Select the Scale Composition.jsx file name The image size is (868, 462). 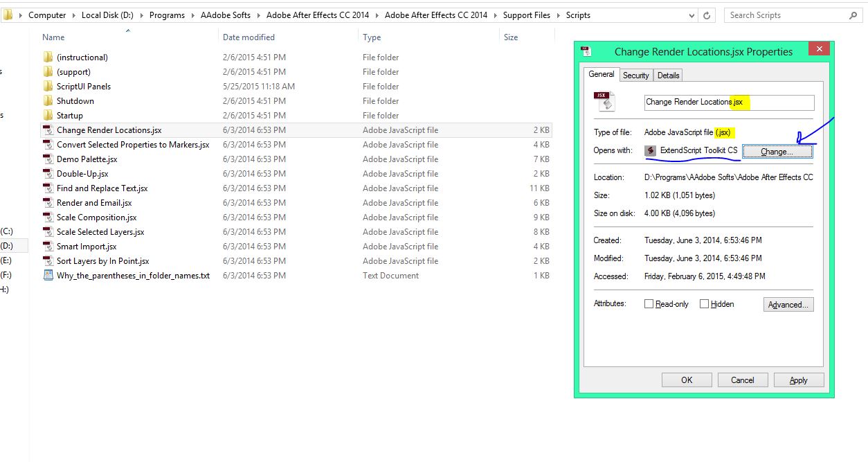(x=97, y=217)
